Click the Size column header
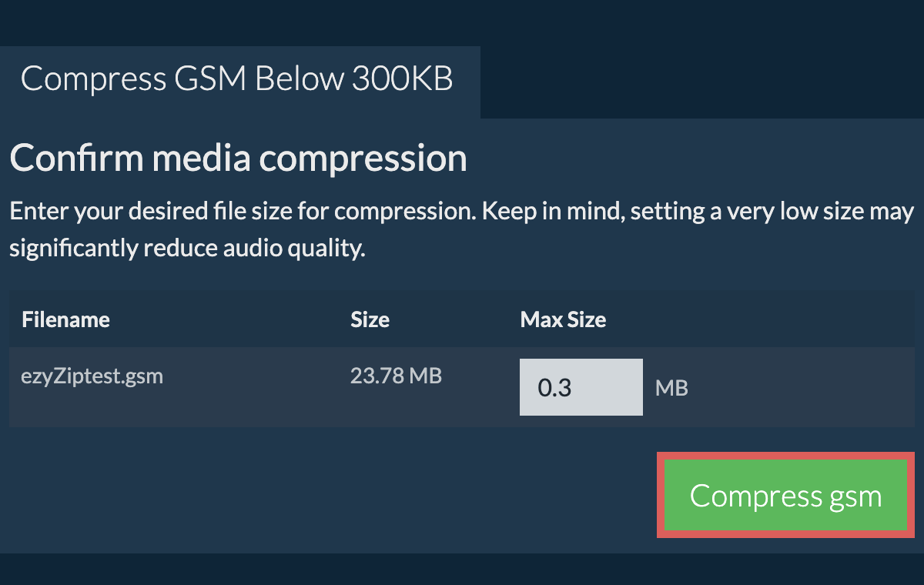 coord(370,319)
